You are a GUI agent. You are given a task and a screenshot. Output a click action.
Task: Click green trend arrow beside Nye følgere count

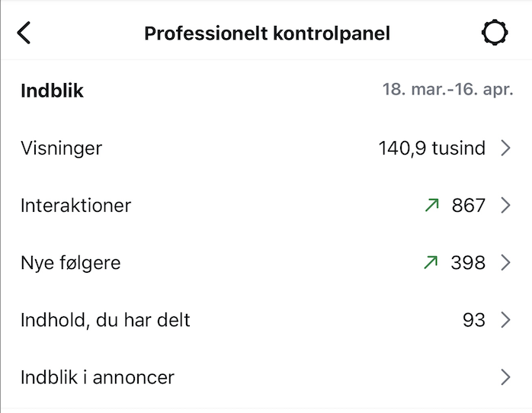click(x=432, y=262)
